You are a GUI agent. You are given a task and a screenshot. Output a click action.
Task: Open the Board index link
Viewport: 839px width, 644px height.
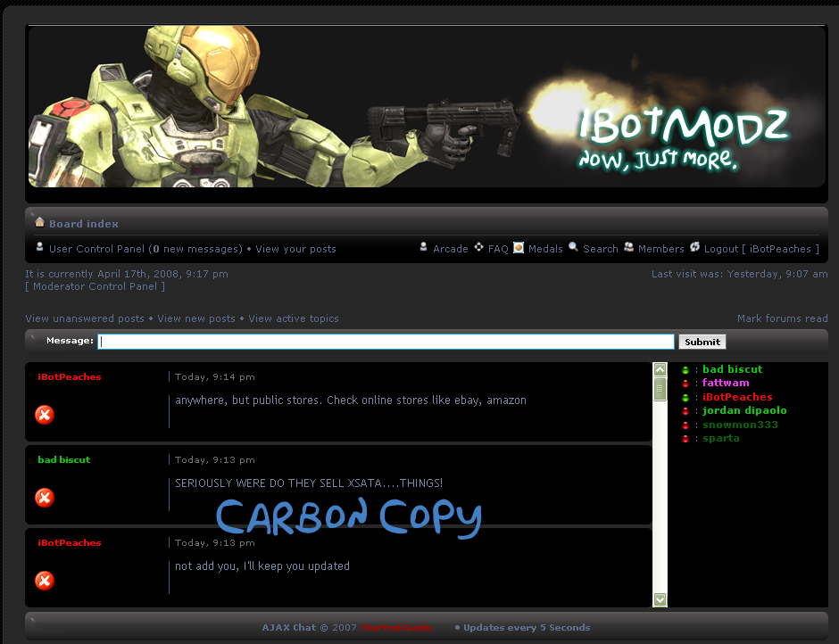point(84,224)
